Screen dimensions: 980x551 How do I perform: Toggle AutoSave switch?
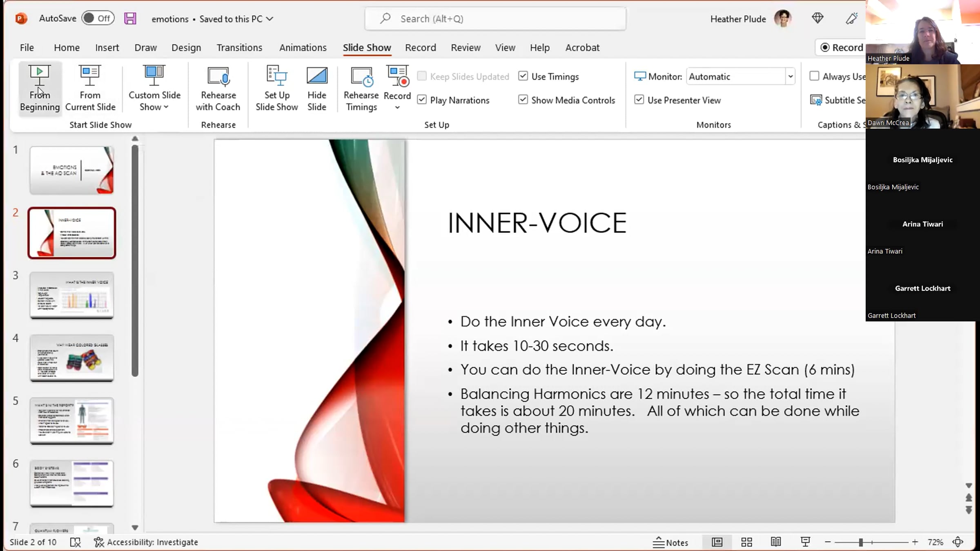point(98,18)
